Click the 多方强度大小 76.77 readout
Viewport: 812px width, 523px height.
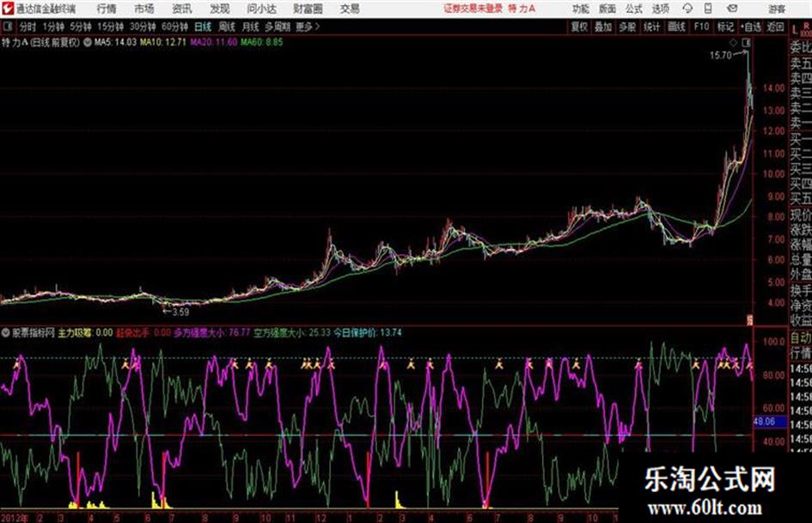point(211,332)
